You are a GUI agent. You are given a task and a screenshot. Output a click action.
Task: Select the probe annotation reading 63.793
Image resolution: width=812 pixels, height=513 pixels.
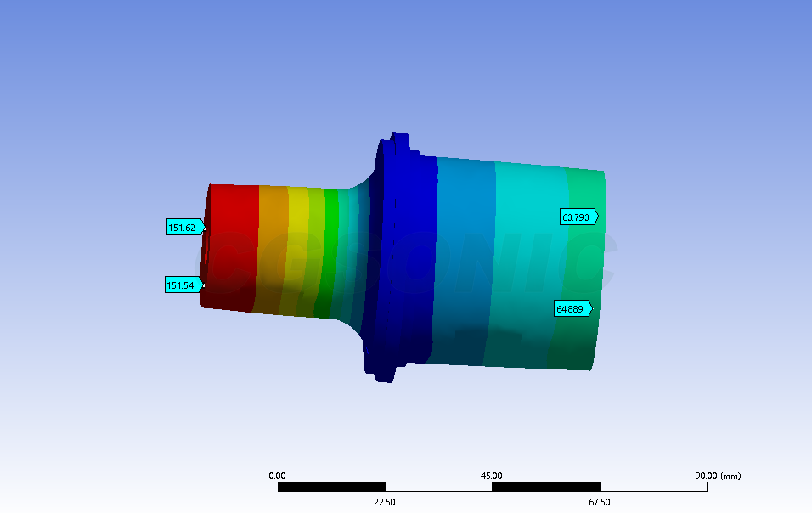(576, 217)
